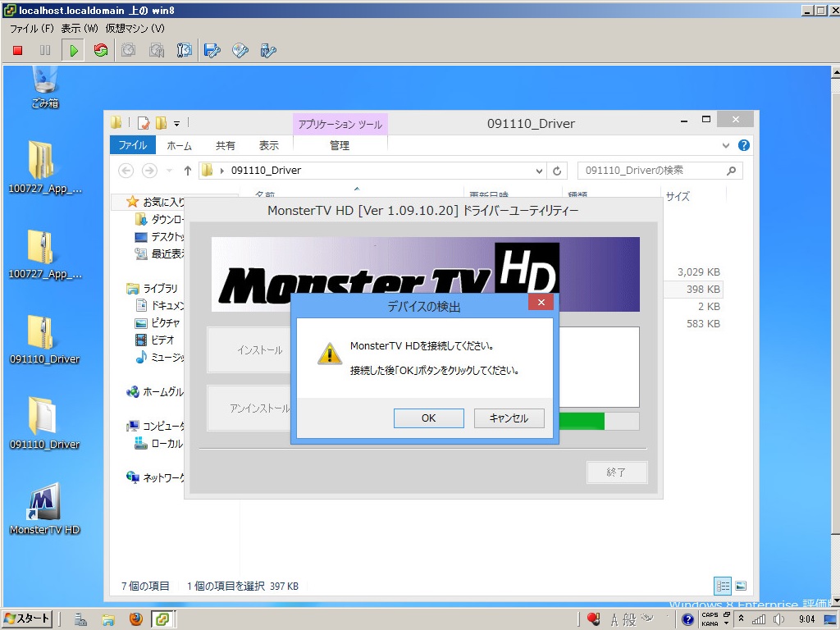
Task: Switch to the 共有 ribbon tab
Action: click(225, 145)
